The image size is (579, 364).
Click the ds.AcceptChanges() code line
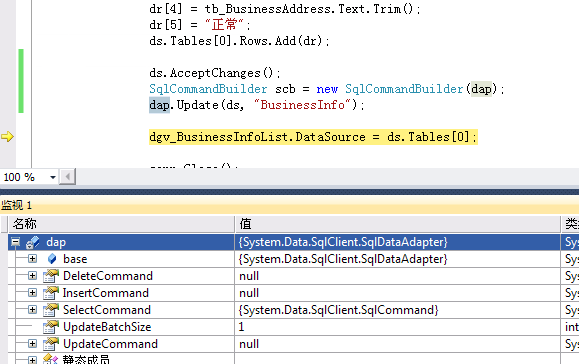[215, 73]
